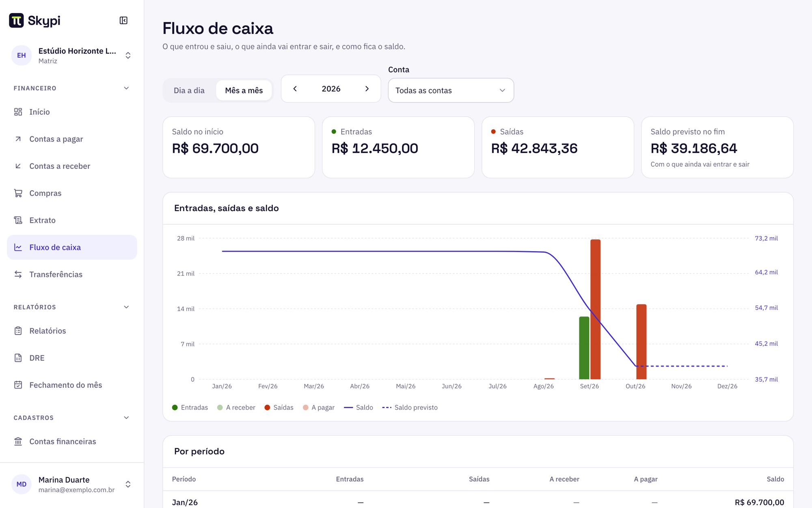Click the EH company avatar
The width and height of the screenshot is (812, 508).
[x=22, y=55]
